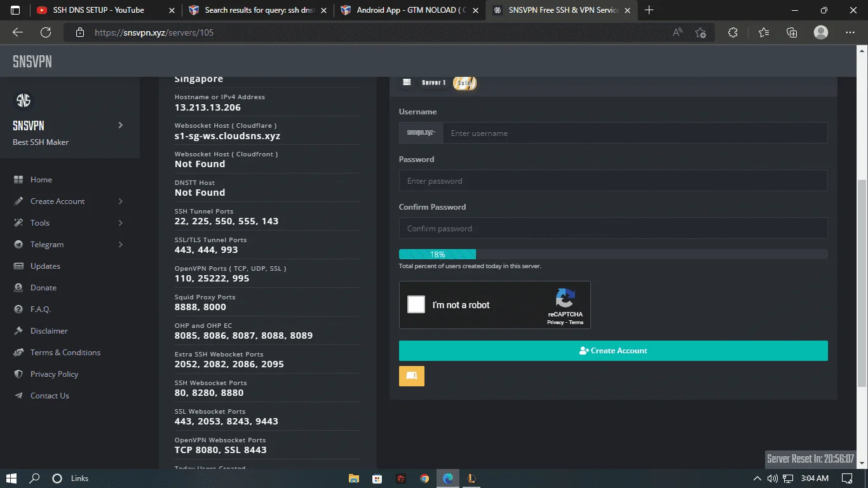Image resolution: width=868 pixels, height=488 pixels.
Task: Open Terms & Conditions page
Action: tap(65, 353)
